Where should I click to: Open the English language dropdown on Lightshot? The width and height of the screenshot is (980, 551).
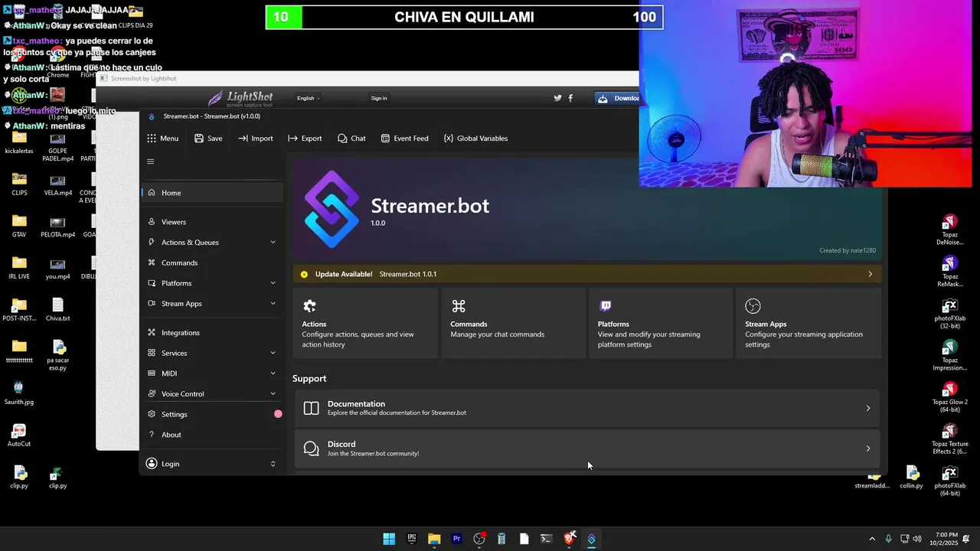(x=308, y=98)
